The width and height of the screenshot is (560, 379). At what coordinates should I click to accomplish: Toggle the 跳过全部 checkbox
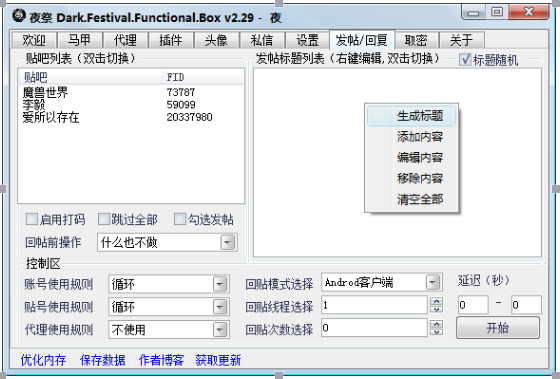(104, 219)
